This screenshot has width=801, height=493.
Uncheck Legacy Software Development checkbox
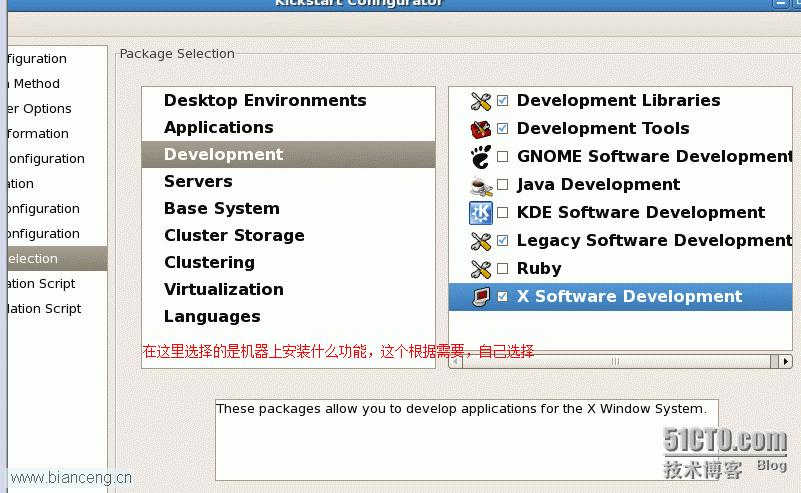503,240
